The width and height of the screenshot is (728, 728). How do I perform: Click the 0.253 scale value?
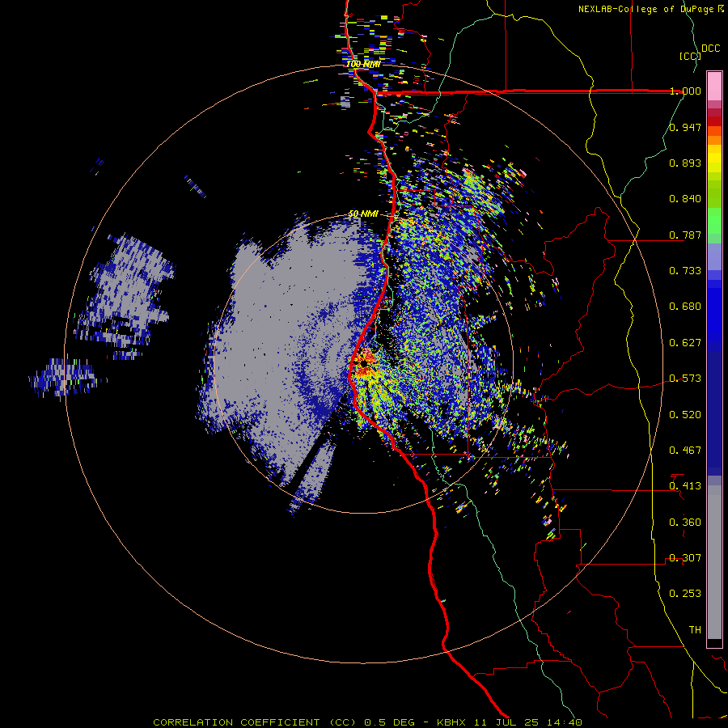tap(685, 594)
